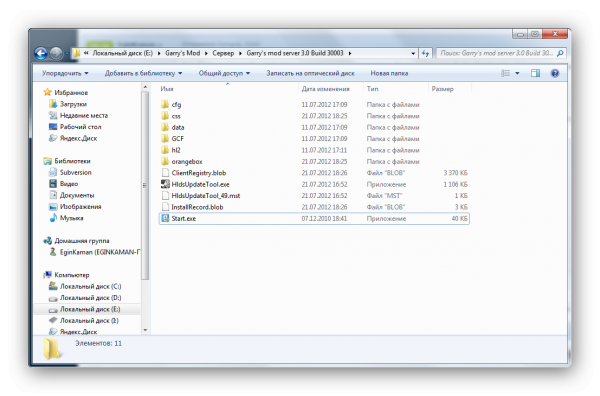Sort by the Размер column header
This screenshot has width=600, height=396.
point(450,89)
